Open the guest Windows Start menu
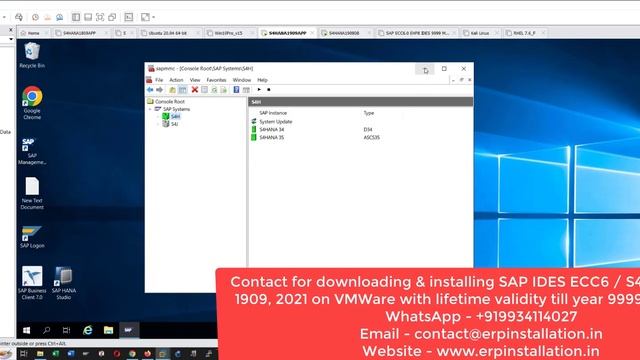 (x=27, y=330)
